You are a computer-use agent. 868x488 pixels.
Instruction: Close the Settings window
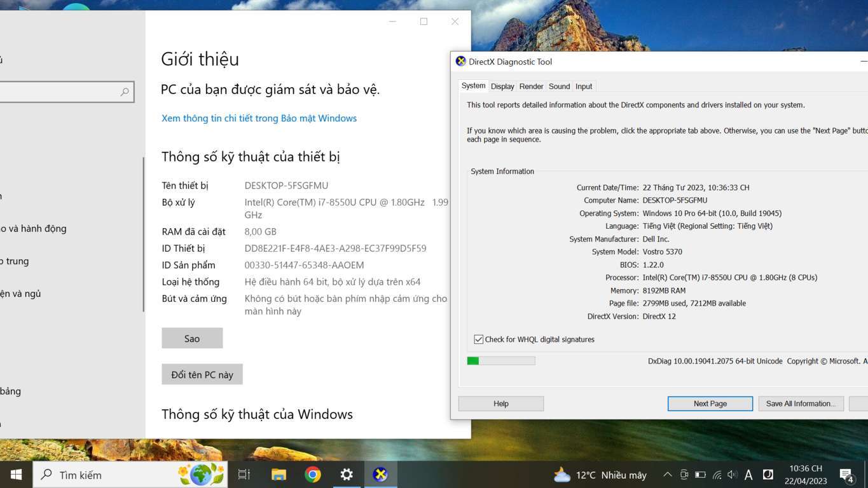pos(455,22)
